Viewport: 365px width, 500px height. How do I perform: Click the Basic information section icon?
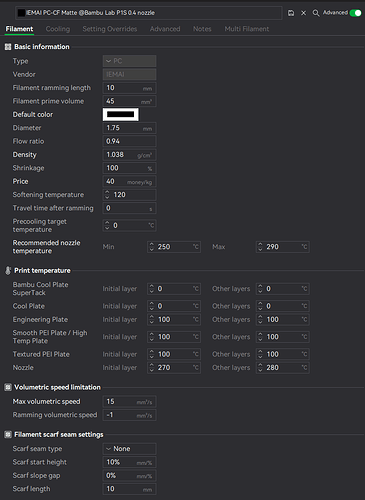(x=8, y=47)
